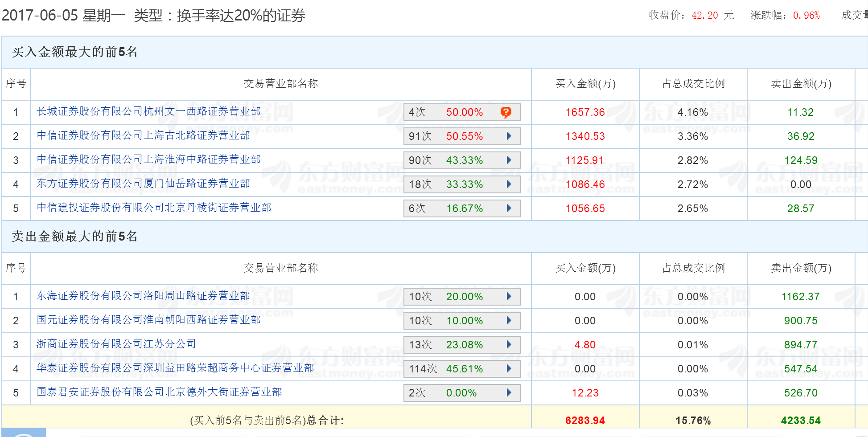This screenshot has width=868, height=437.
Task: Click sell amount 900.75
Action: coord(801,321)
